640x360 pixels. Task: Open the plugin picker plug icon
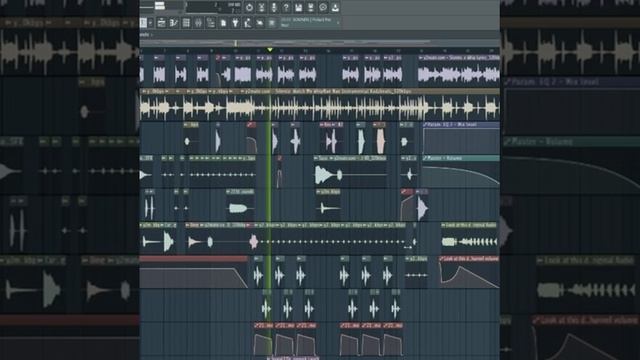point(236,23)
